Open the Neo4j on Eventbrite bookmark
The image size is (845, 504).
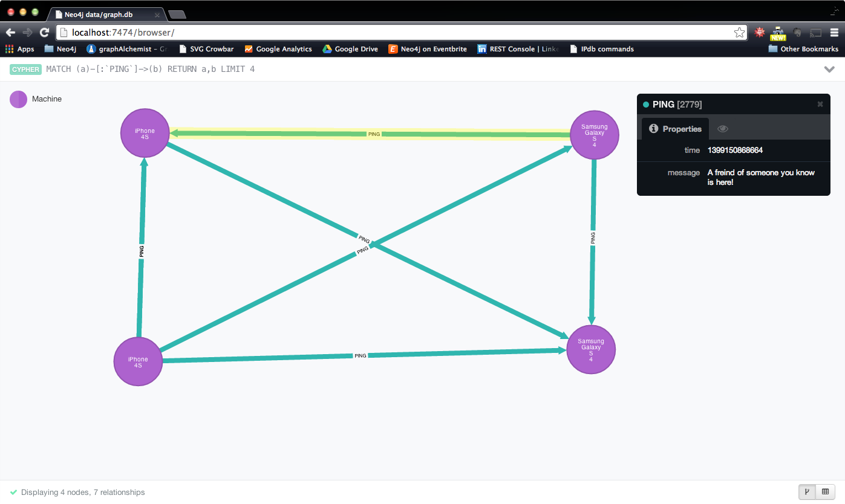[x=428, y=49]
